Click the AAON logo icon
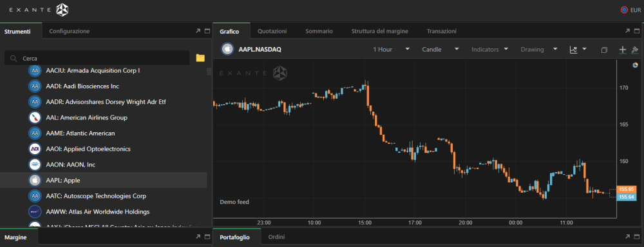 coord(35,164)
